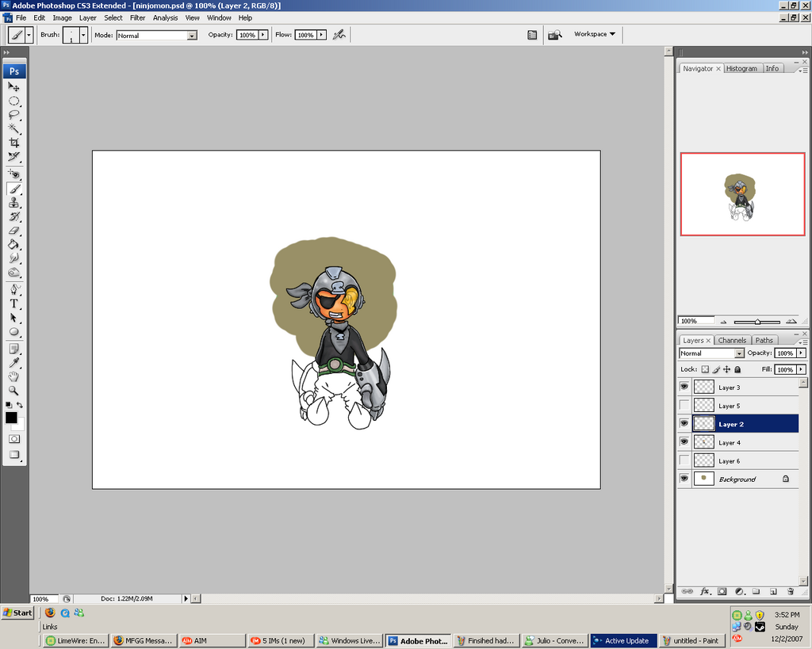This screenshot has height=649, width=812.
Task: Toggle lock transparent pixels option
Action: 705,369
